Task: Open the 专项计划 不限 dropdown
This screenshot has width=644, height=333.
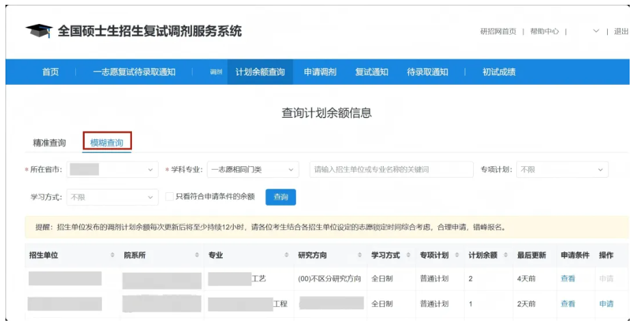Action: click(x=562, y=170)
